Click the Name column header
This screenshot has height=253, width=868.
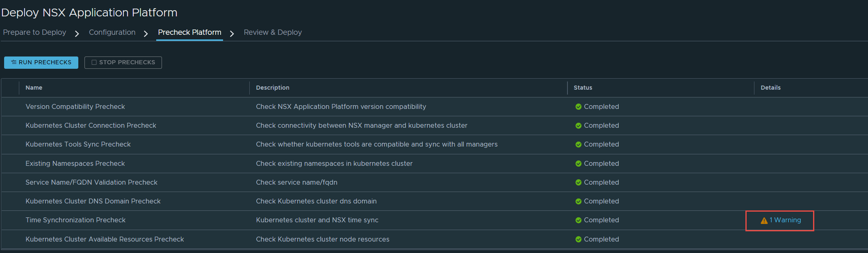coord(34,88)
